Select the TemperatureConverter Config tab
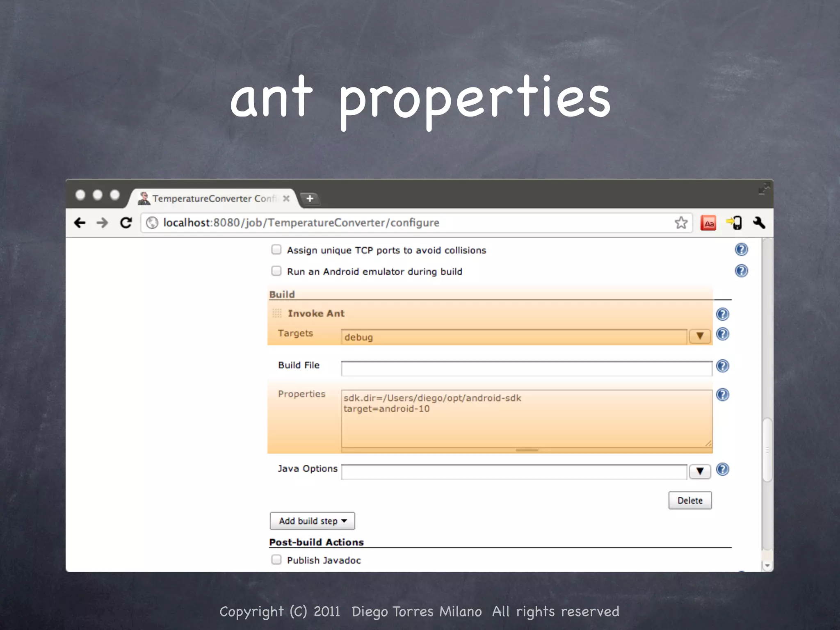This screenshot has width=840, height=630. (x=213, y=199)
